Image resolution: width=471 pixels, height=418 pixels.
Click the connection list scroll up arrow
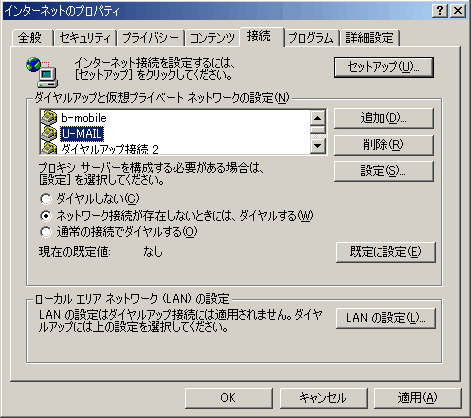pyautogui.click(x=318, y=117)
